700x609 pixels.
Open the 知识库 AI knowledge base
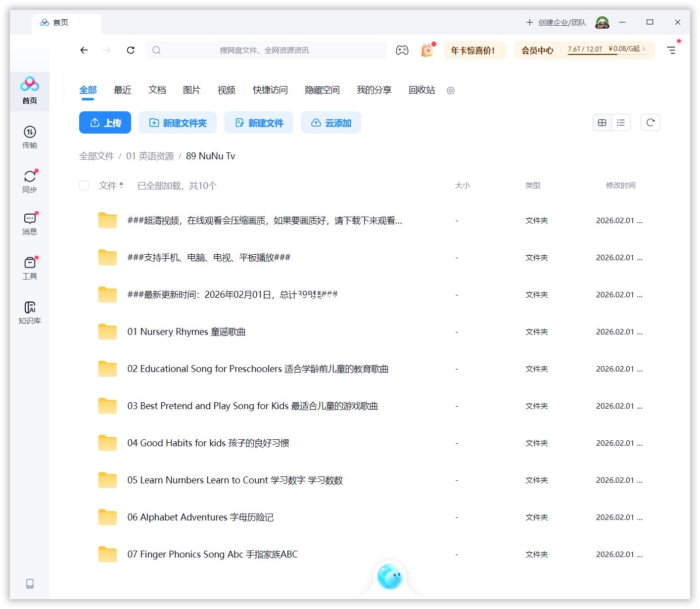click(x=30, y=312)
